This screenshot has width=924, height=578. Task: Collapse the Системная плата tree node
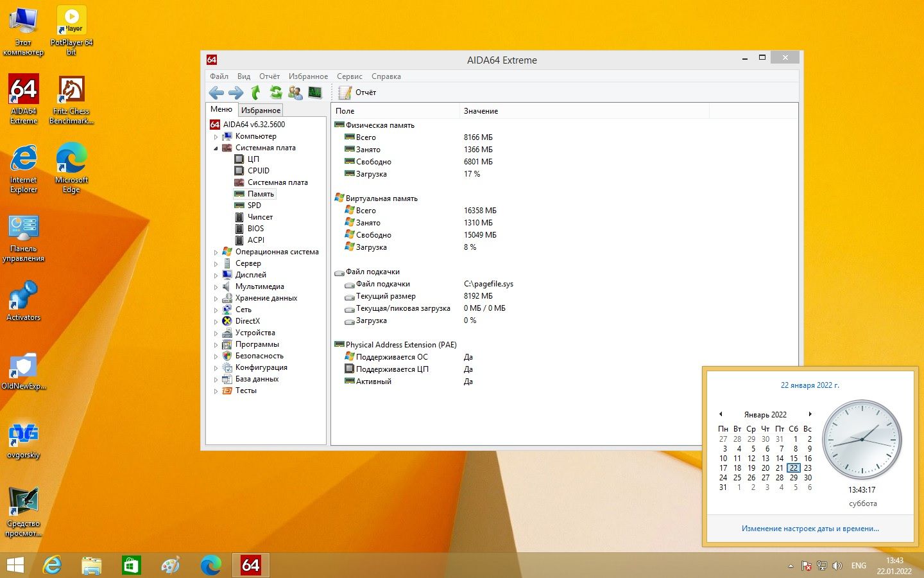(216, 148)
